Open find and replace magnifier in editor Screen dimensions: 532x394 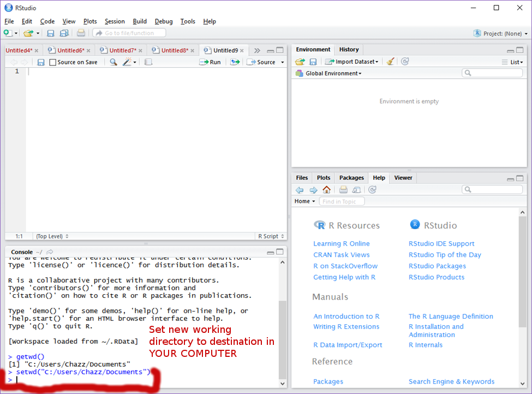click(113, 62)
